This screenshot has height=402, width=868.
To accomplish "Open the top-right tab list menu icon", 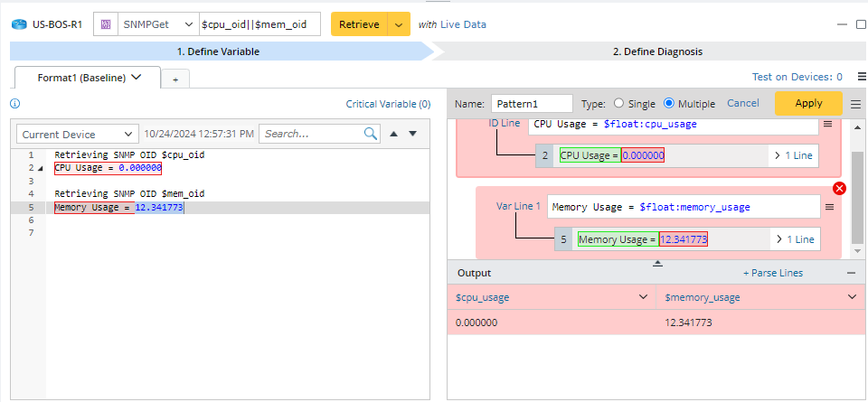I will point(862,78).
